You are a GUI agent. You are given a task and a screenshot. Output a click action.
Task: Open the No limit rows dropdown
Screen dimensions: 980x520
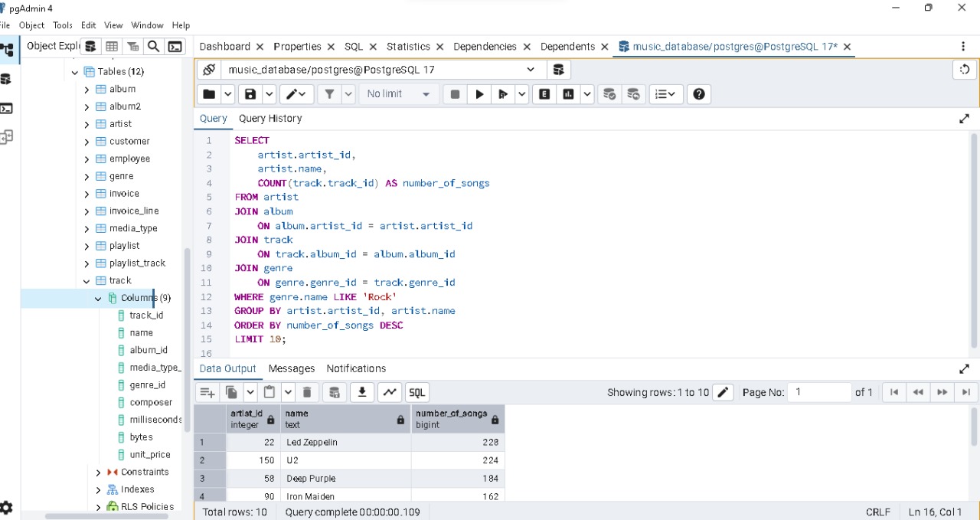tap(399, 94)
